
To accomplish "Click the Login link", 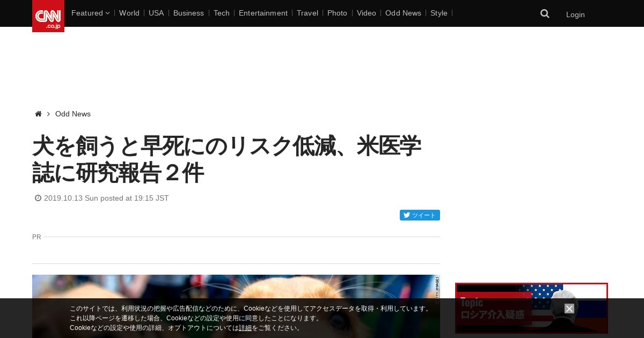I will 575,14.
